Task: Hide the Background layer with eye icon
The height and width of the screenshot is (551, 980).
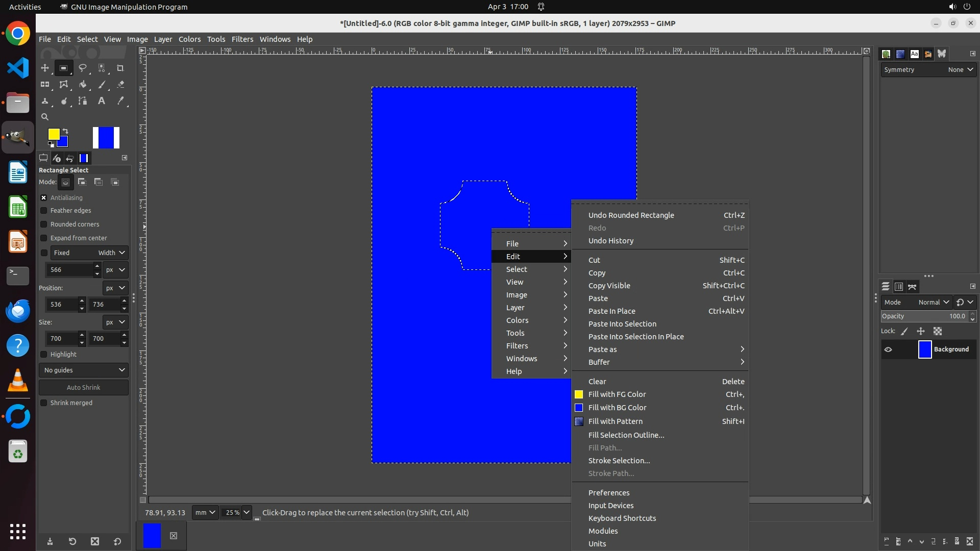Action: [x=888, y=349]
